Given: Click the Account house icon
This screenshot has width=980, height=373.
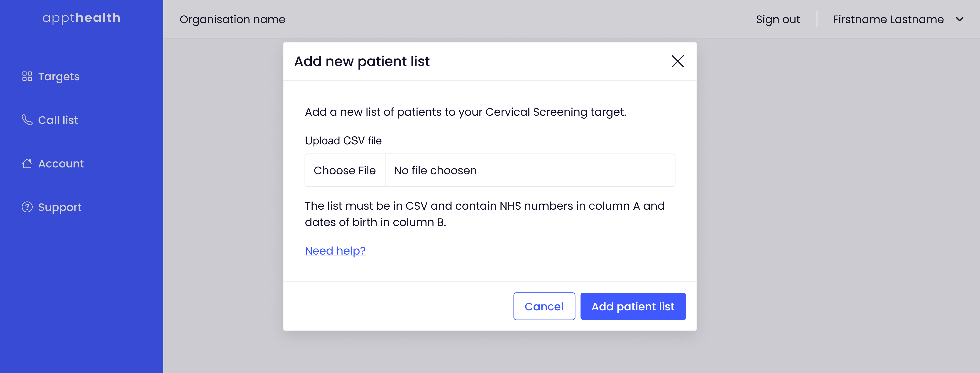Looking at the screenshot, I should click(27, 164).
